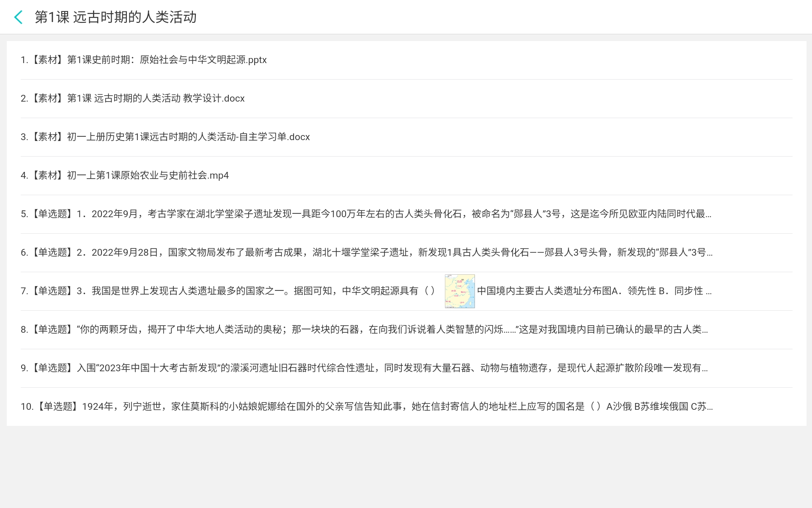The height and width of the screenshot is (508, 812).
Task: Click the ellipsis ending item 6 text
Action: pyautogui.click(x=709, y=254)
